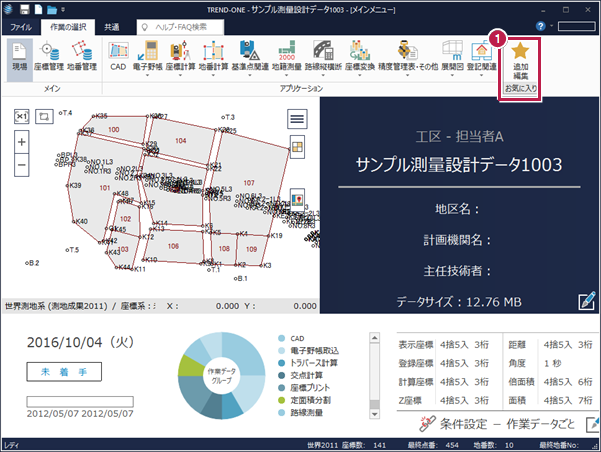This screenshot has height=452, width=601.
Task: Edit site info with pencil icon
Action: pyautogui.click(x=587, y=300)
